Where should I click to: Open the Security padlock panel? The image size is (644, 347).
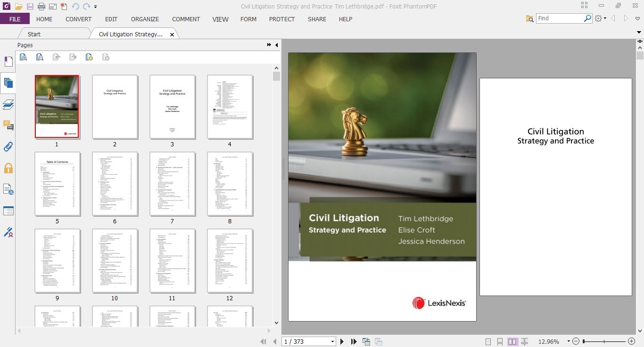coord(8,168)
